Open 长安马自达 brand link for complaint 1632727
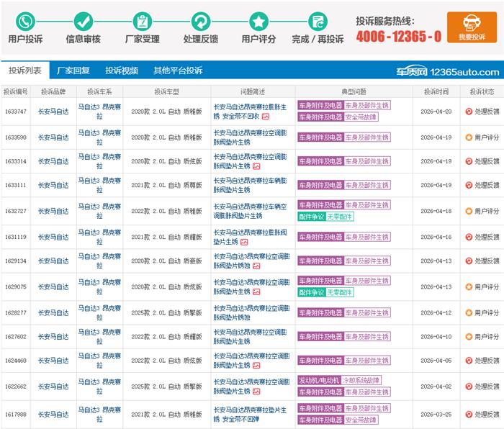This screenshot has height=429, width=504. (53, 211)
